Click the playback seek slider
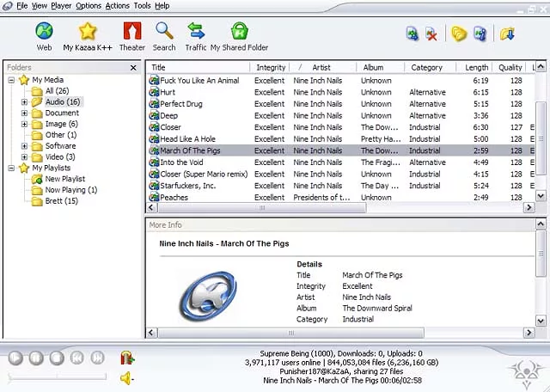The width and height of the screenshot is (550, 392). (x=57, y=377)
